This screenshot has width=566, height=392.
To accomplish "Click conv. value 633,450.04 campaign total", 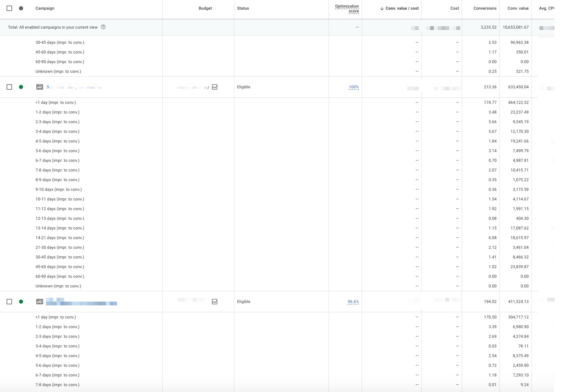I will coord(518,87).
